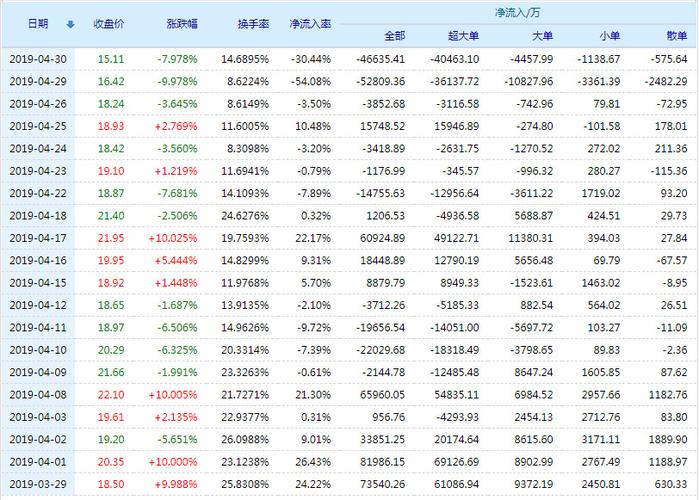Click the change value +10.005%
Image resolution: width=699 pixels, height=500 pixels.
[173, 395]
